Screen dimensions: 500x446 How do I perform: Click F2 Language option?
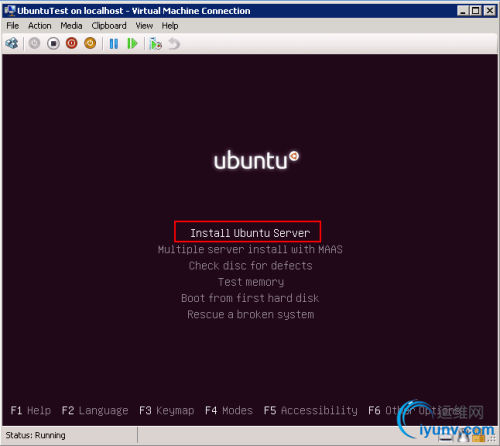pyautogui.click(x=95, y=410)
